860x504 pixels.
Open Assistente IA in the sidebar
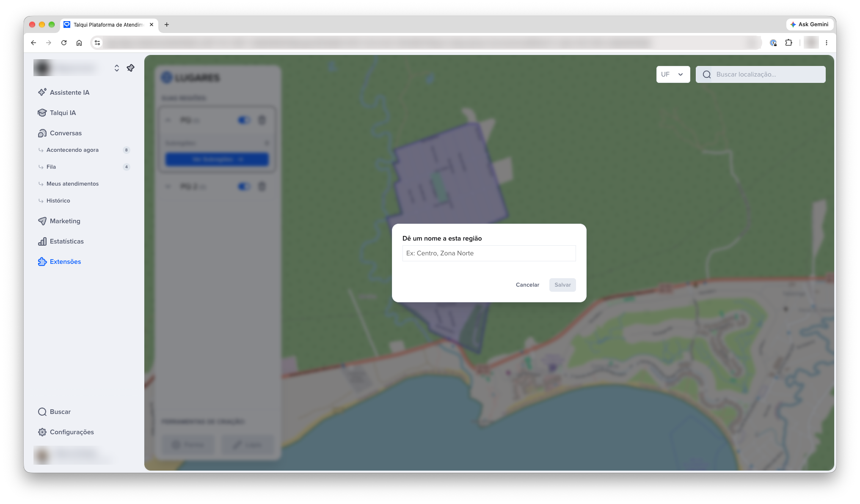coord(63,92)
